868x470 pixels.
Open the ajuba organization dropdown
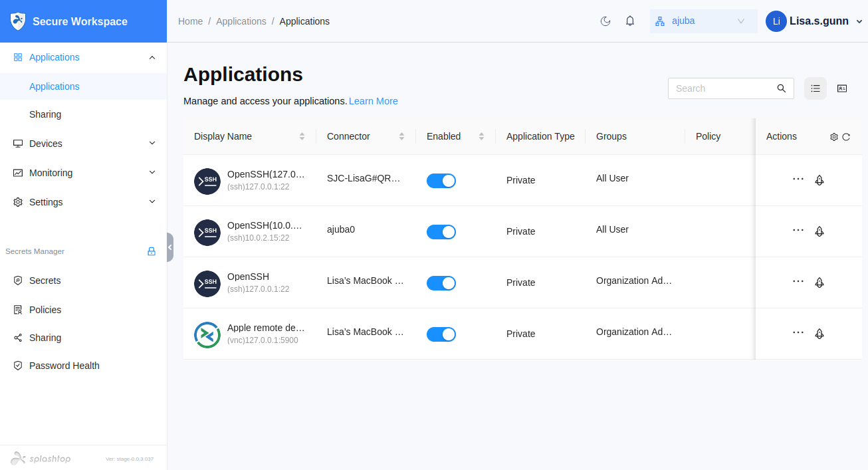pos(704,21)
